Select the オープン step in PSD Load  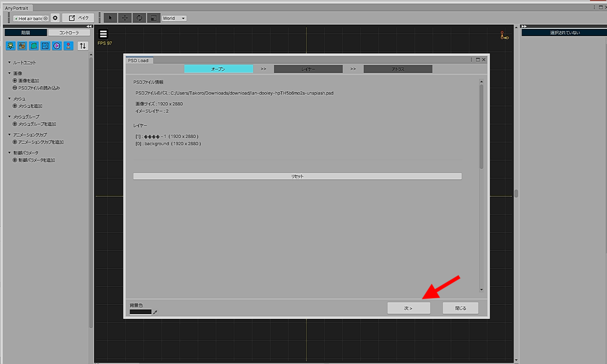[x=219, y=69]
